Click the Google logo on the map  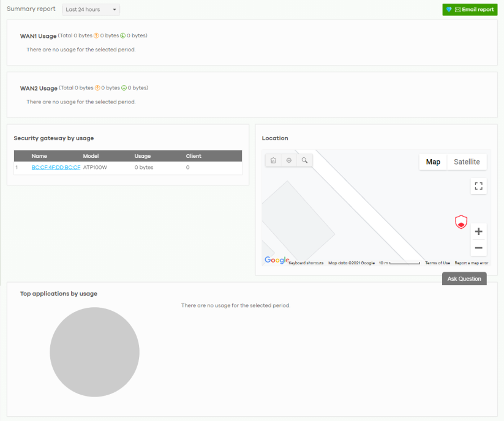pyautogui.click(x=276, y=260)
